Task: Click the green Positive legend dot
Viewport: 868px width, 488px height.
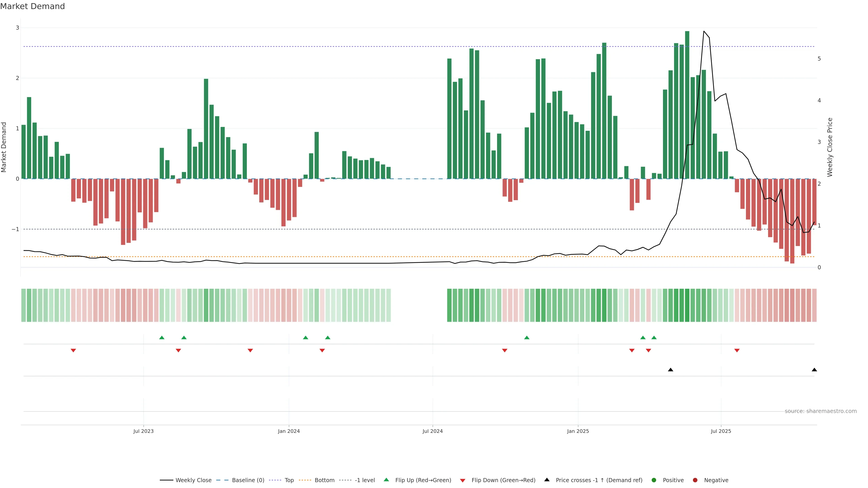Action: click(x=654, y=480)
